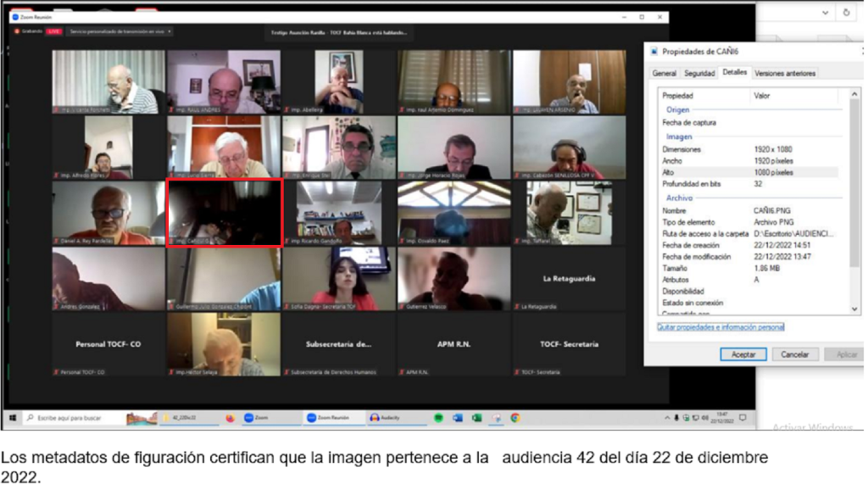Open the Versiones anteriores tab
868x490 pixels.
tap(784, 74)
